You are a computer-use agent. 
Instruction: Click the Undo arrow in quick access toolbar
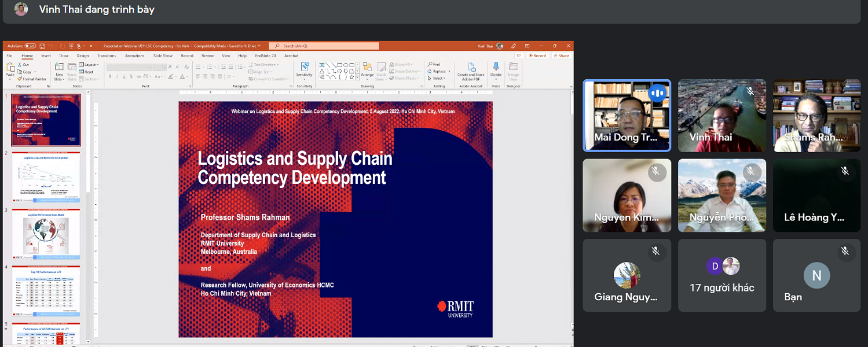[x=51, y=46]
